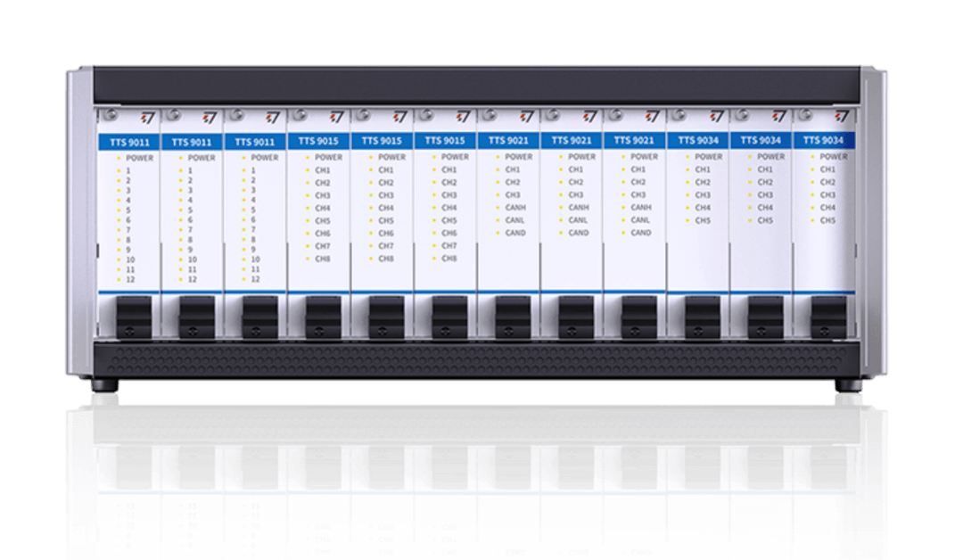The image size is (963, 560).
Task: Click the CANH LED on the leftmost TTS 9021 module
Action: pos(498,208)
